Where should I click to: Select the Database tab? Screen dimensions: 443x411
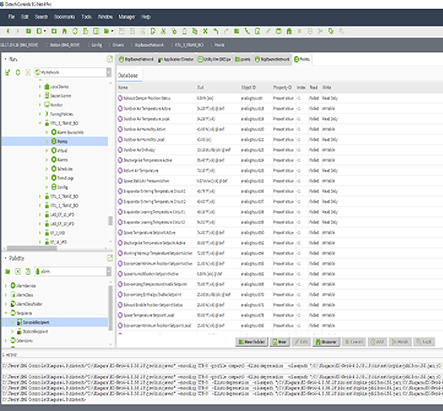[128, 76]
